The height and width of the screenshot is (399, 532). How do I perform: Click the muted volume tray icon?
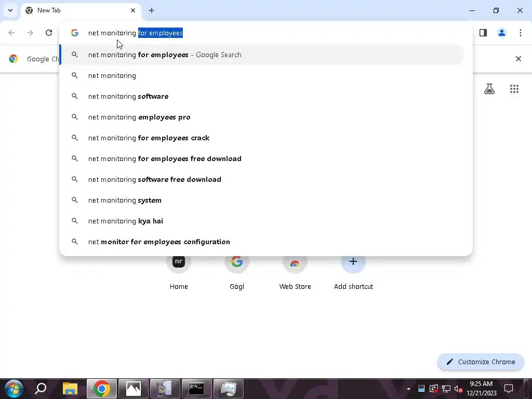point(458,389)
